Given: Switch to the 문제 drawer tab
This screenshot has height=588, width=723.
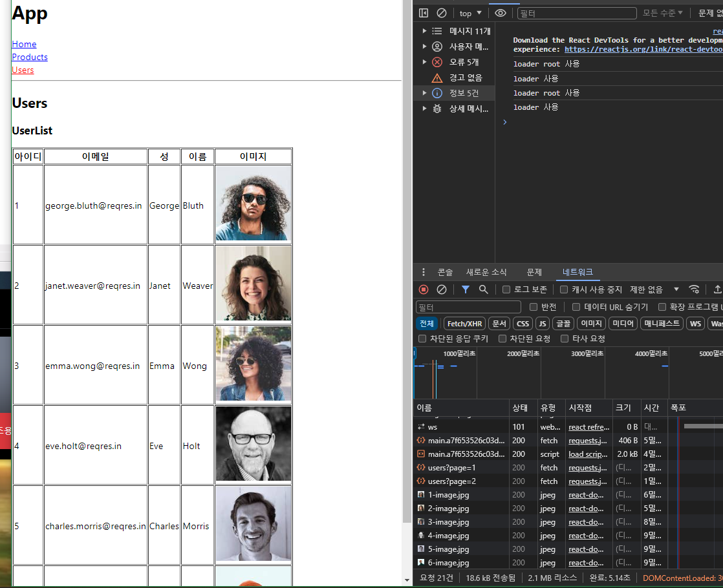Looking at the screenshot, I should tap(534, 272).
